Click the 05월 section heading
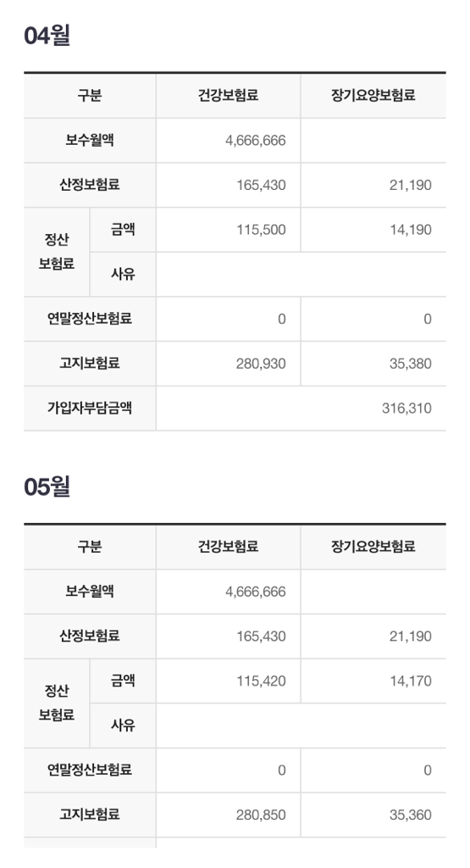 (47, 487)
